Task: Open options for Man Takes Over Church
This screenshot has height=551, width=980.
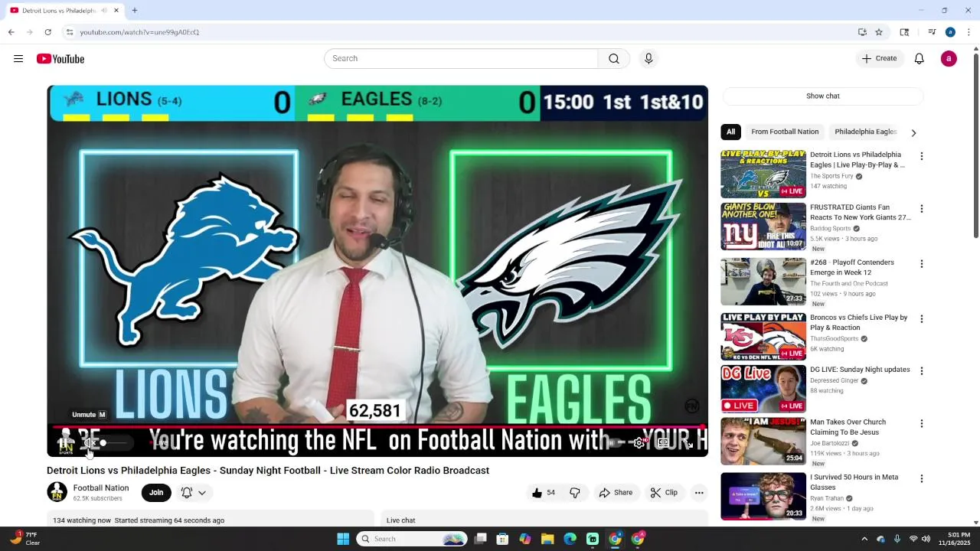Action: pyautogui.click(x=922, y=424)
